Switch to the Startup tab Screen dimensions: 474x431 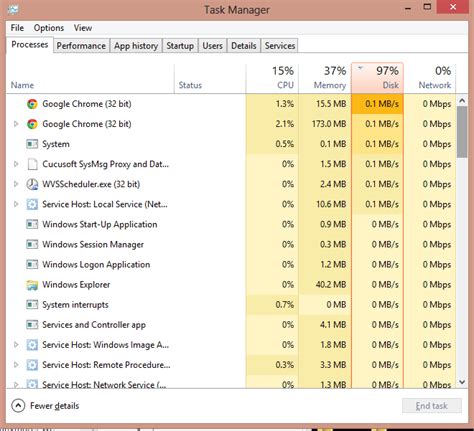tap(180, 46)
